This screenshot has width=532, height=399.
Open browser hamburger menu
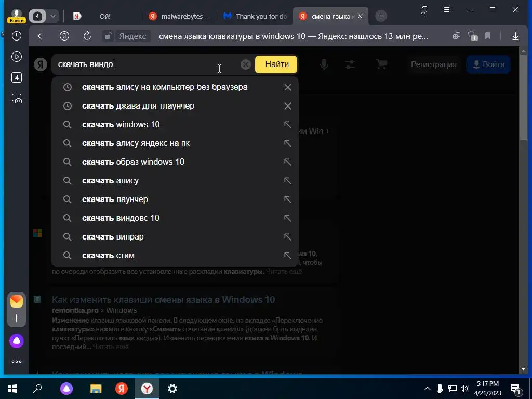click(447, 10)
